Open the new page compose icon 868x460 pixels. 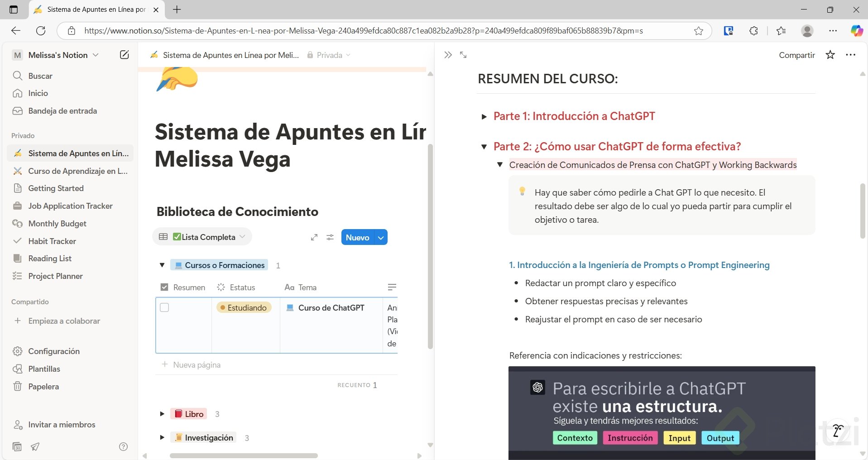[124, 55]
